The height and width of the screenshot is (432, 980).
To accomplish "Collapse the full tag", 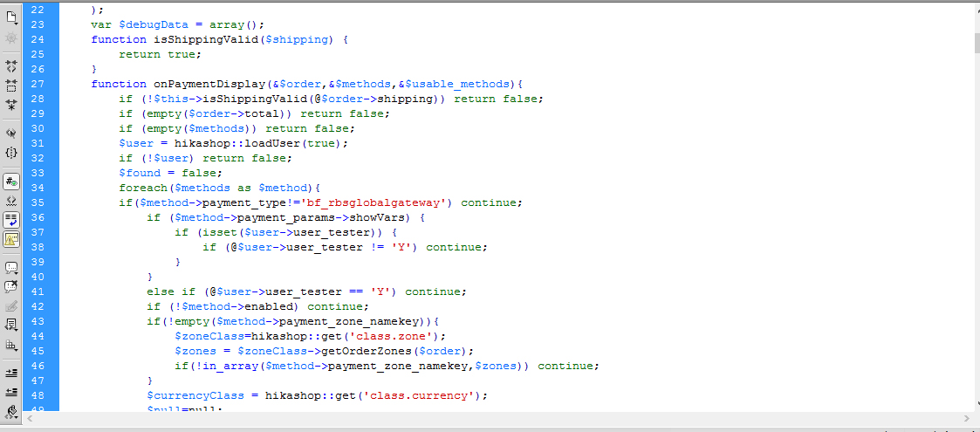I will coord(11,65).
